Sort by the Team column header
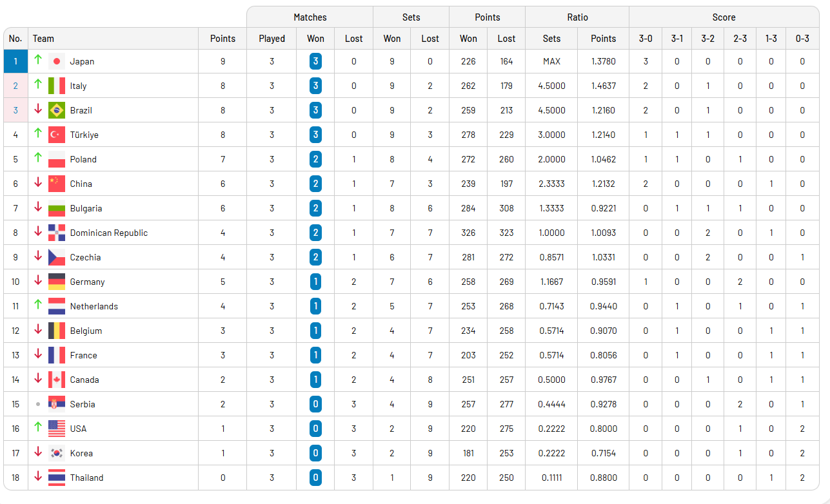Screen dimensions: 830x504 [44, 39]
